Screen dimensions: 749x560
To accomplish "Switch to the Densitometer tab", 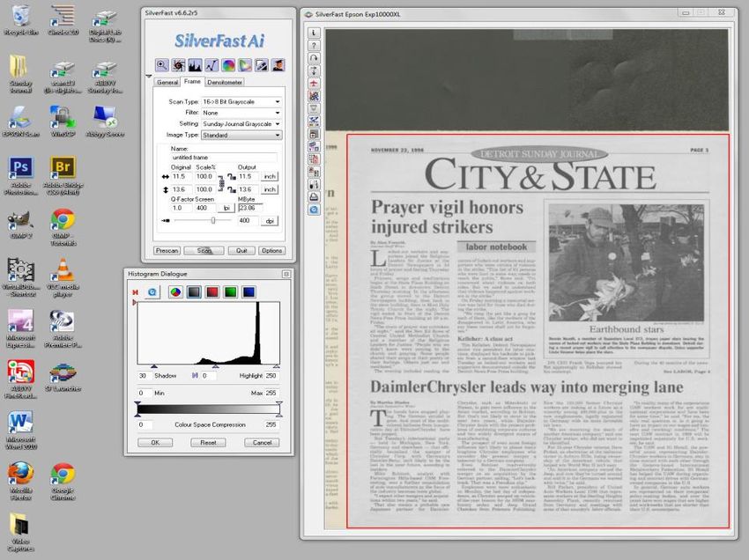I will click(x=225, y=83).
